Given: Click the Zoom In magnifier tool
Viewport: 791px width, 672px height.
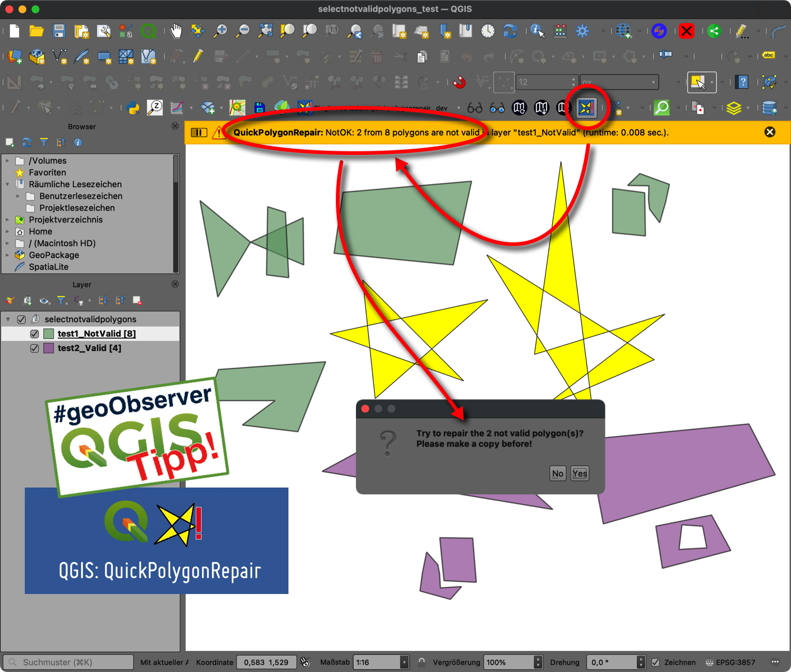Looking at the screenshot, I should [220, 31].
